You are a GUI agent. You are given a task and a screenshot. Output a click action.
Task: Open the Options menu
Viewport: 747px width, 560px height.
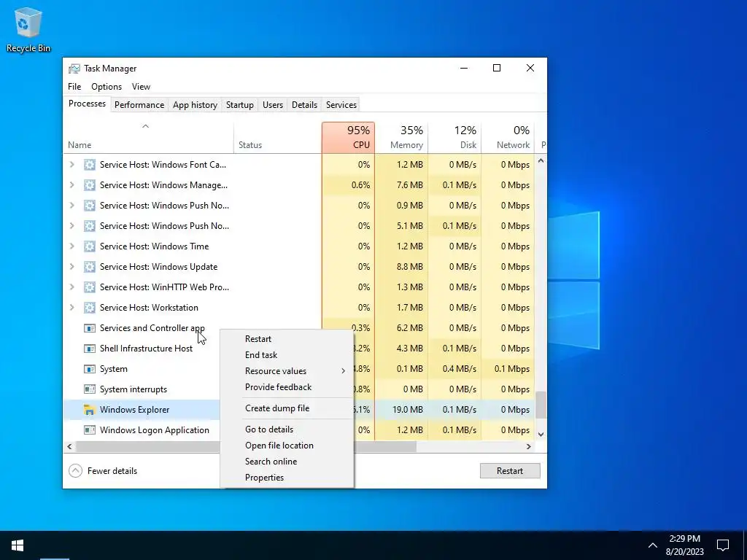pos(107,87)
